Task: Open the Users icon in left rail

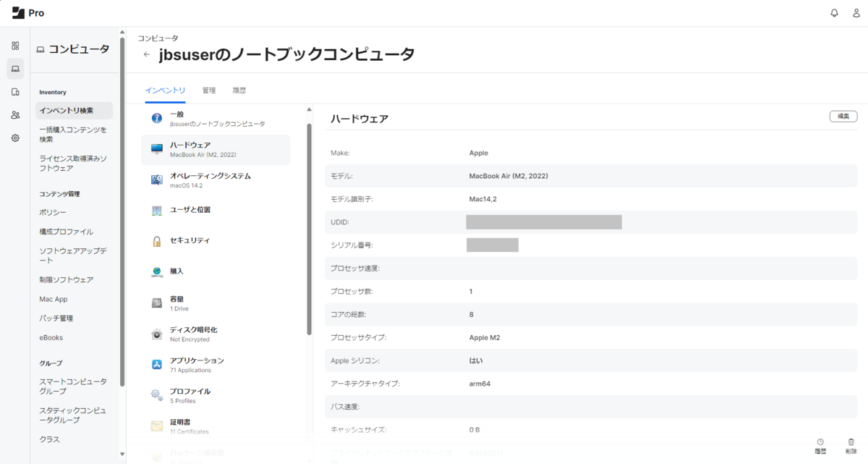Action: point(15,115)
